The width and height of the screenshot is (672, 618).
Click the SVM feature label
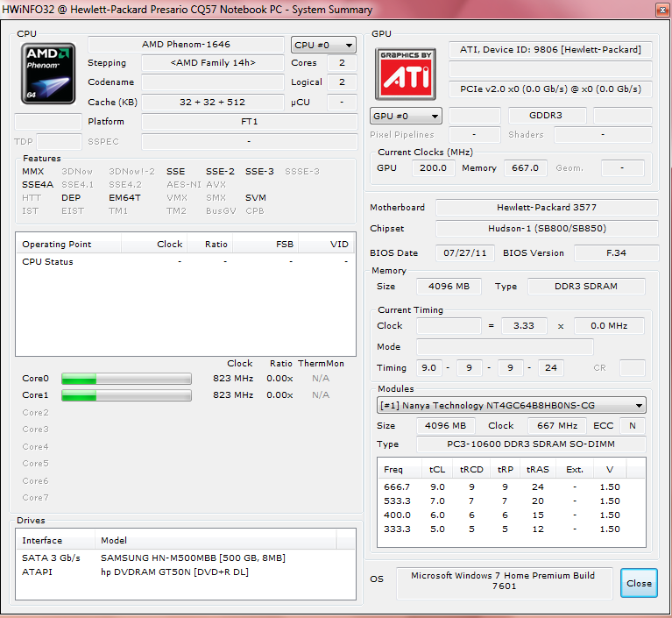(256, 198)
